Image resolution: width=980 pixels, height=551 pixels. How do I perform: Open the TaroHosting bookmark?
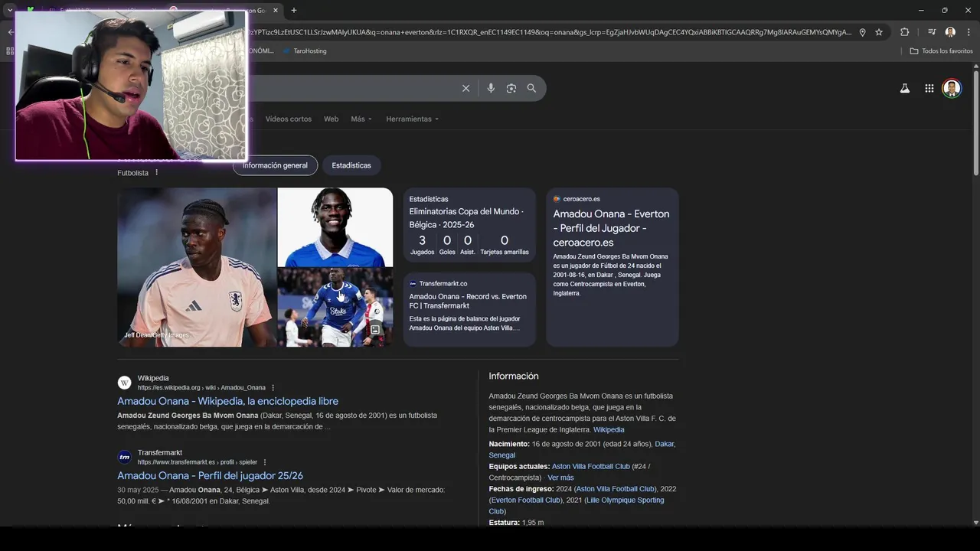click(304, 51)
